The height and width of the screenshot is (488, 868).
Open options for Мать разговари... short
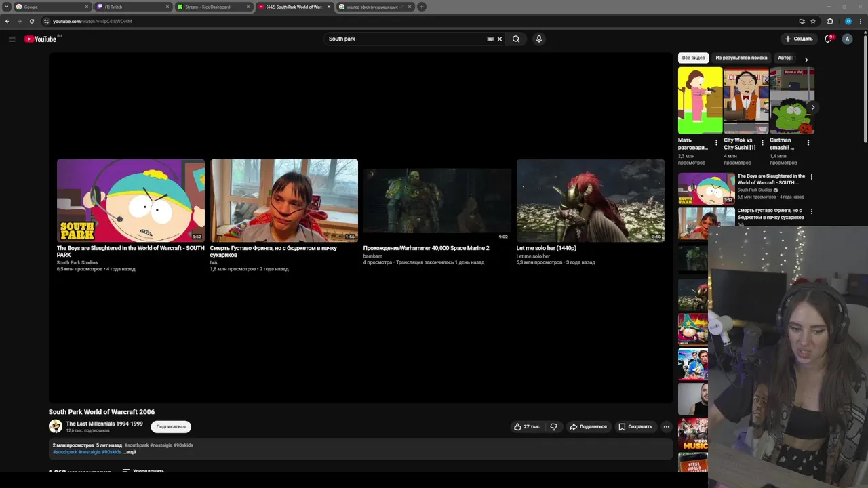pos(716,143)
